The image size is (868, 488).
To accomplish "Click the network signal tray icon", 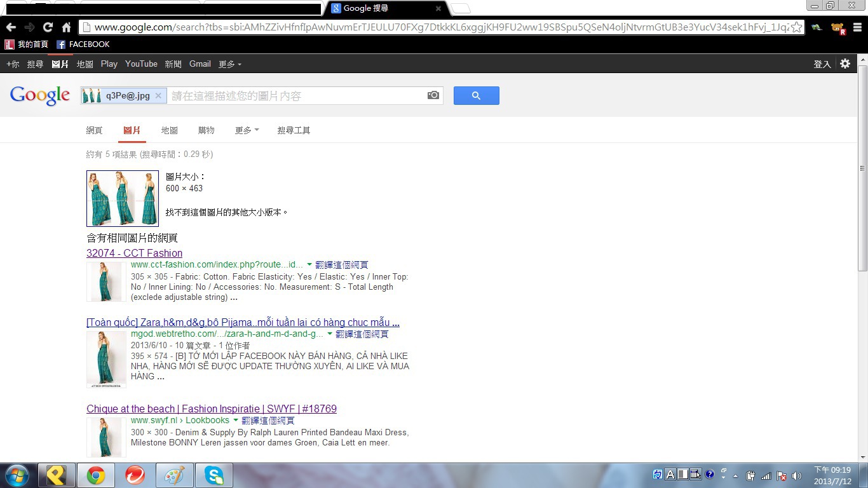I will coord(766,476).
